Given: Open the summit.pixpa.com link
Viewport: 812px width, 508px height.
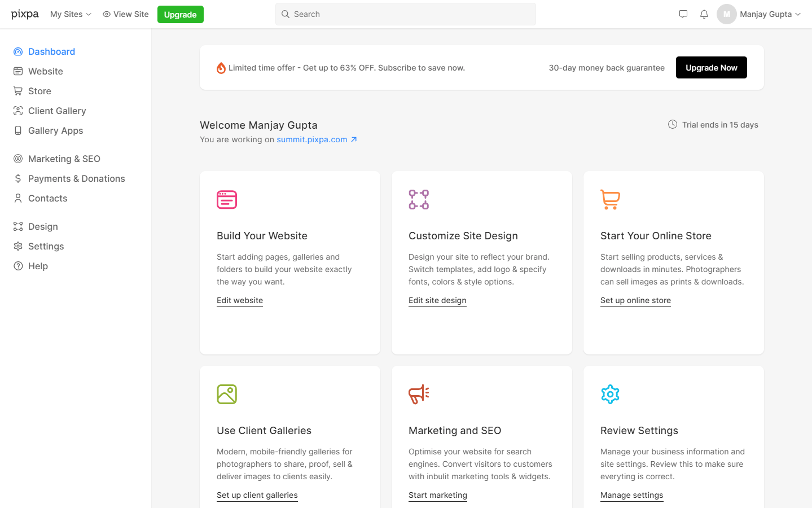Looking at the screenshot, I should pyautogui.click(x=312, y=139).
